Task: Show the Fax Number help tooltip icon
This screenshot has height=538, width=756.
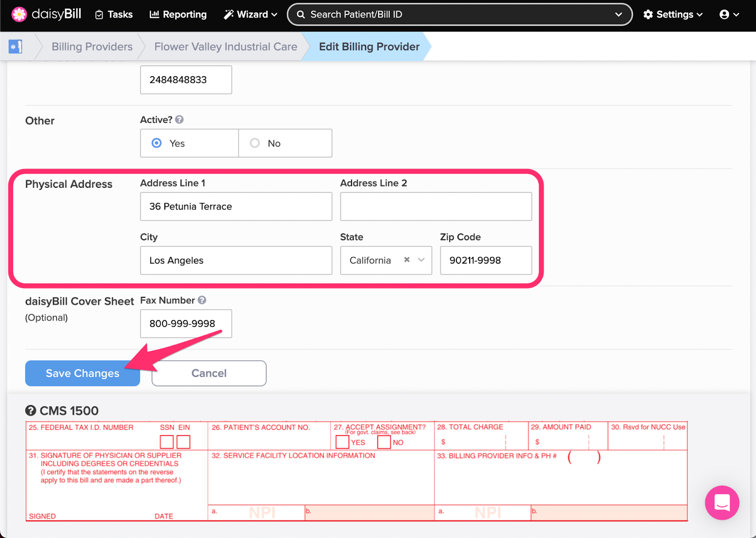Action: (x=202, y=300)
